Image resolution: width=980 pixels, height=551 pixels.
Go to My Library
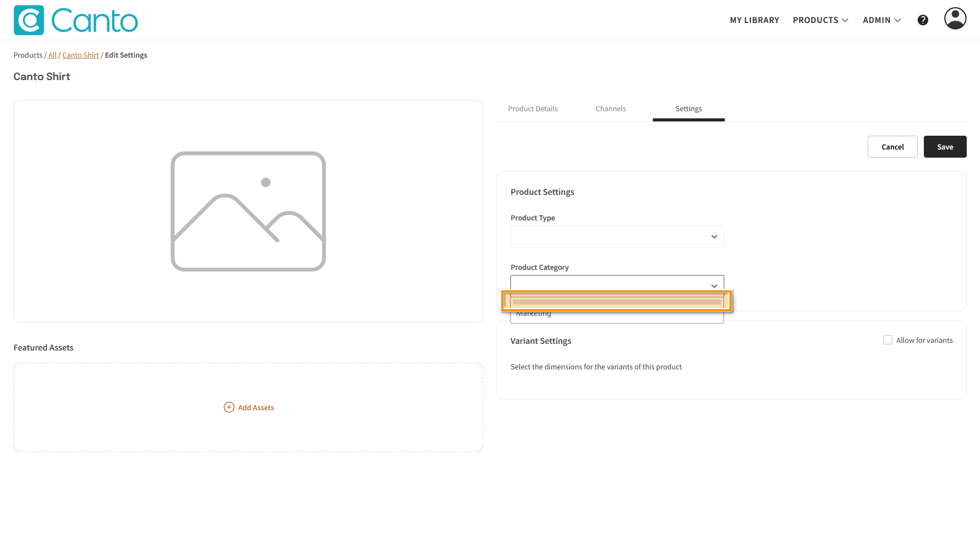pos(754,20)
